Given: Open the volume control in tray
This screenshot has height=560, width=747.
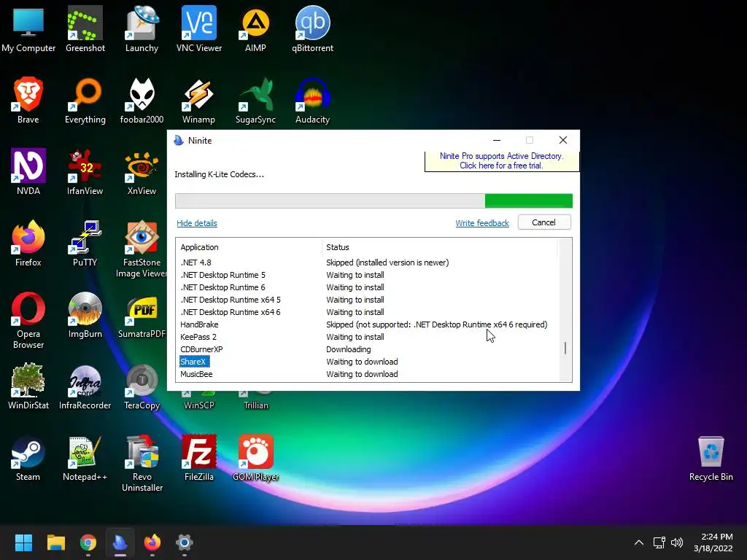Looking at the screenshot, I should coord(676,542).
